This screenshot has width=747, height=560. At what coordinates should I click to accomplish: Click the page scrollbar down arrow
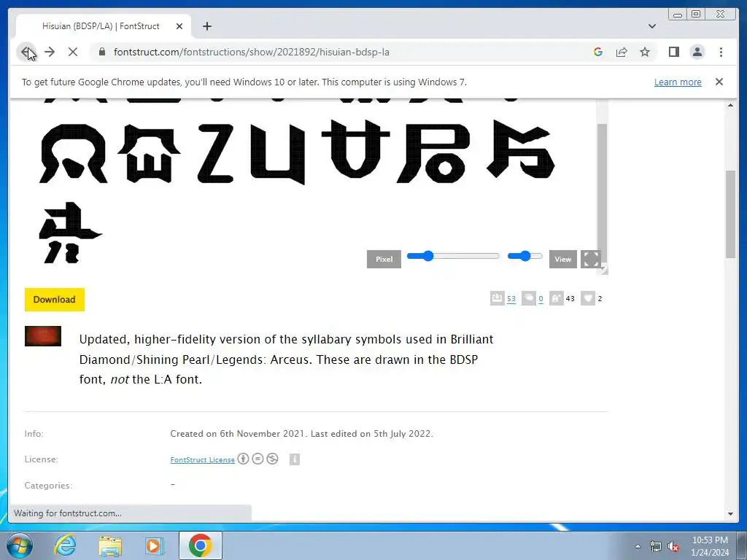(x=730, y=514)
